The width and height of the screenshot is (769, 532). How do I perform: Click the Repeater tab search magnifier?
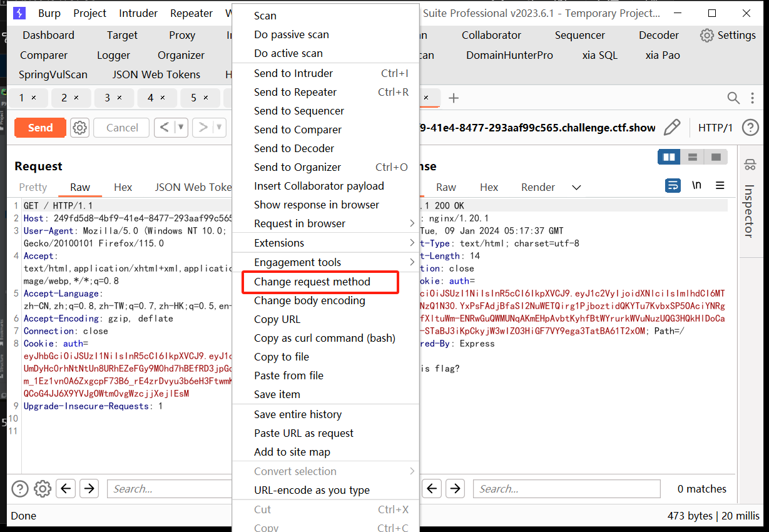733,98
